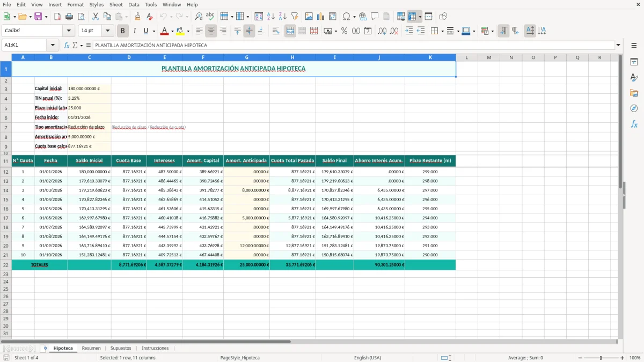Sort ascending A to Z
This screenshot has height=362, width=644.
pos(271,17)
